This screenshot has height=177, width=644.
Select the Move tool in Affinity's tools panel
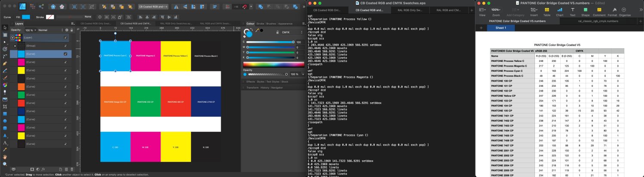[5, 27]
